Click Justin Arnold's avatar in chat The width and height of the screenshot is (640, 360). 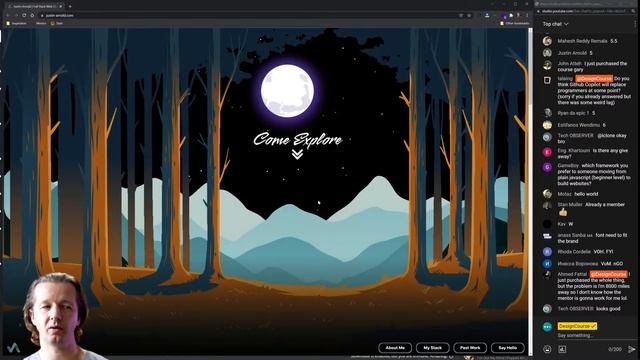[547, 53]
